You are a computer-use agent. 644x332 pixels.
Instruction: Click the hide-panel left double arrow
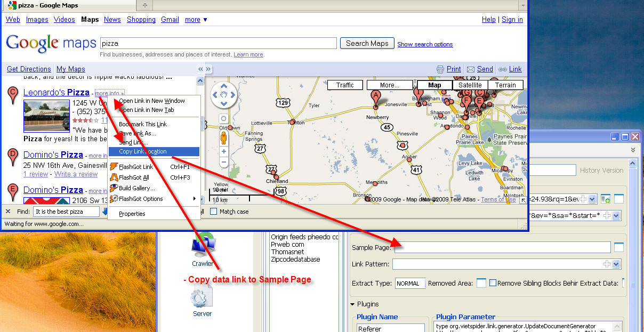click(x=200, y=69)
